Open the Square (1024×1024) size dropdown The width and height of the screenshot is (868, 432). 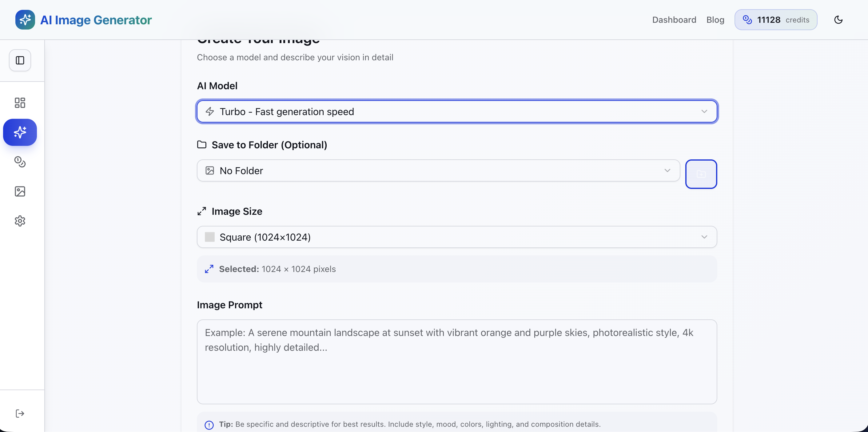pos(456,237)
